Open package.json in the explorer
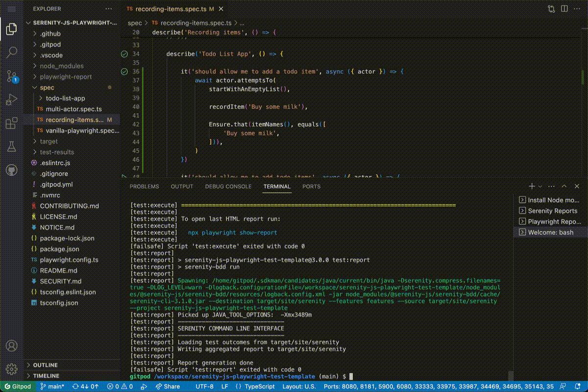Image resolution: width=588 pixels, height=392 pixels. 59,249
